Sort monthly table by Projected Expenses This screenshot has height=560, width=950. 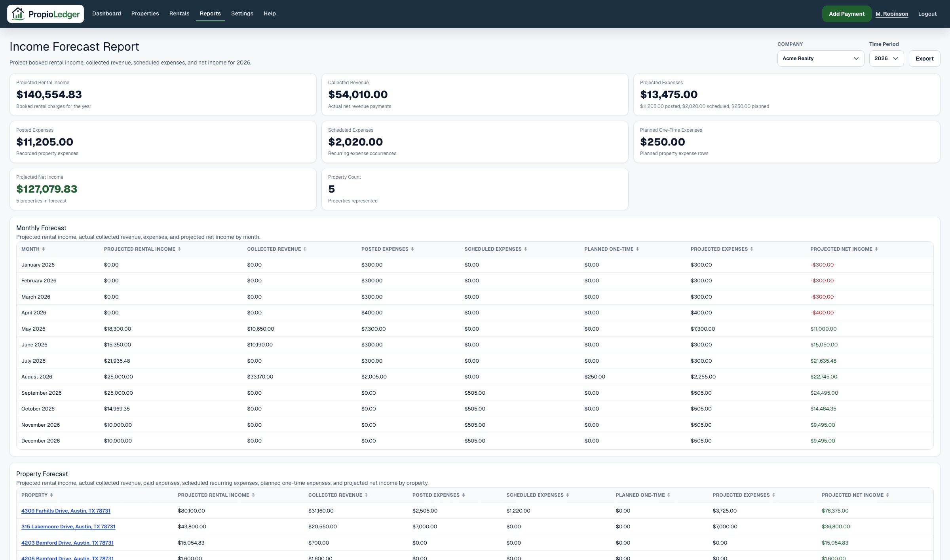[722, 249]
